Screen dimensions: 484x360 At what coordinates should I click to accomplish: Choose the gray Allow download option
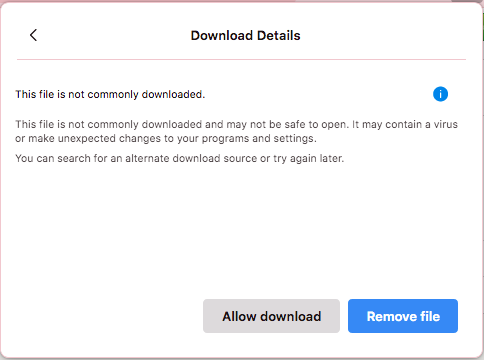pos(271,316)
